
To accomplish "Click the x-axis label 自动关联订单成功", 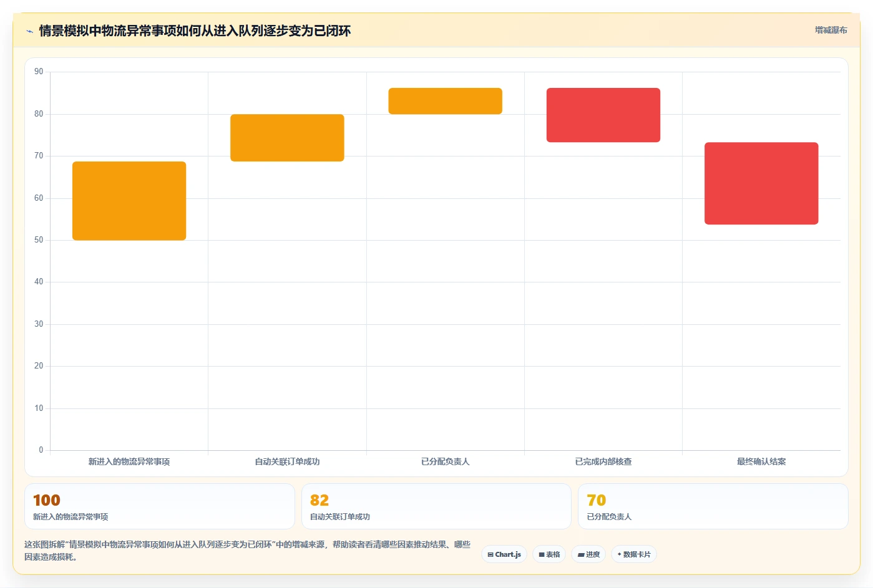I will coord(287,461).
